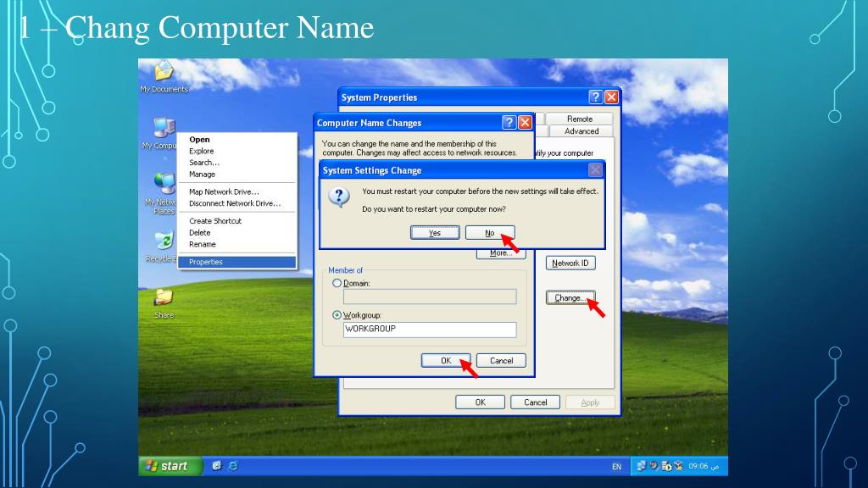Image resolution: width=868 pixels, height=488 pixels.
Task: Click the help button in Computer Name Changes
Action: coord(509,122)
